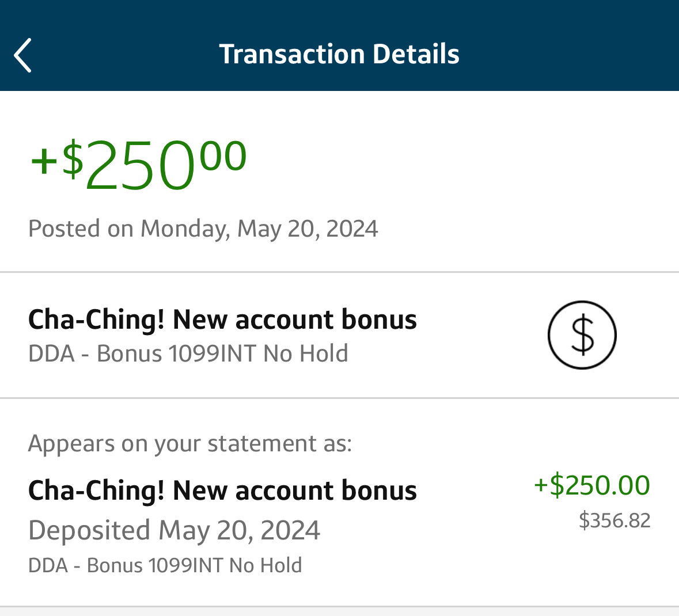Tap the circled dollar sign icon
This screenshot has width=679, height=616.
582,335
